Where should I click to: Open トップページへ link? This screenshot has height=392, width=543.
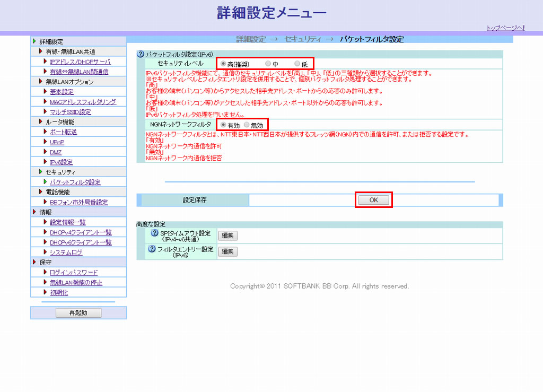click(x=505, y=28)
